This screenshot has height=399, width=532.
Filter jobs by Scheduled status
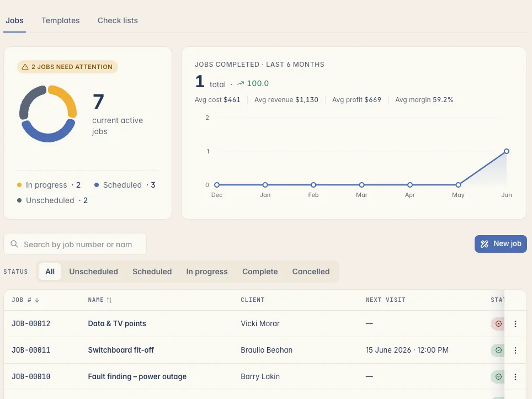(x=152, y=272)
